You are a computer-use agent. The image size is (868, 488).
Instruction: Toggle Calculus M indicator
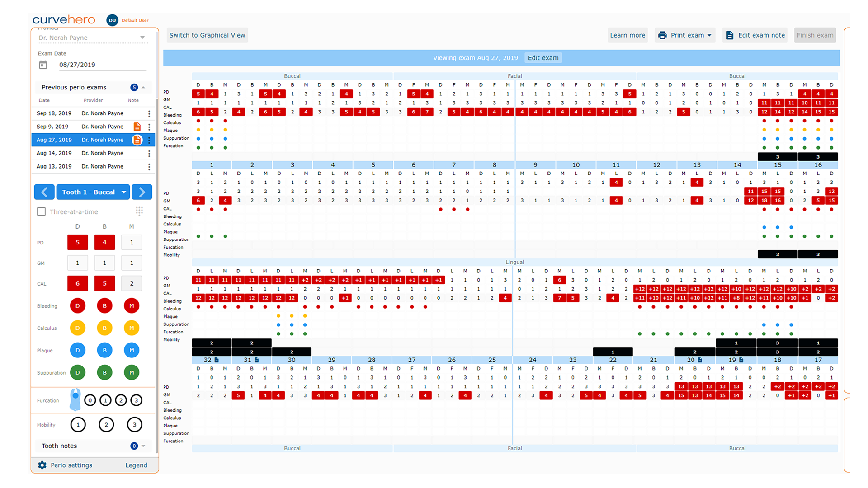pyautogui.click(x=132, y=328)
